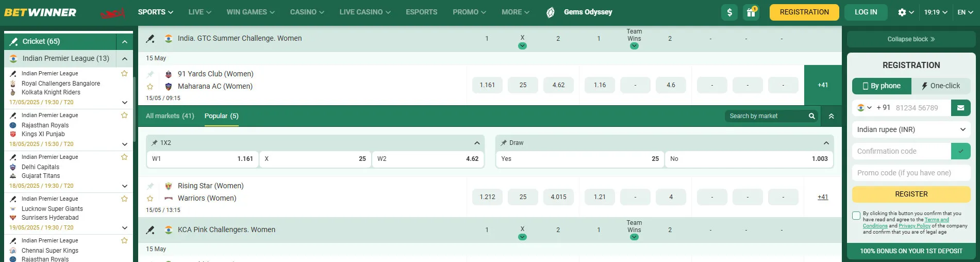Click Rising Star team logo
Screen dimensions: 980x262
click(x=168, y=186)
